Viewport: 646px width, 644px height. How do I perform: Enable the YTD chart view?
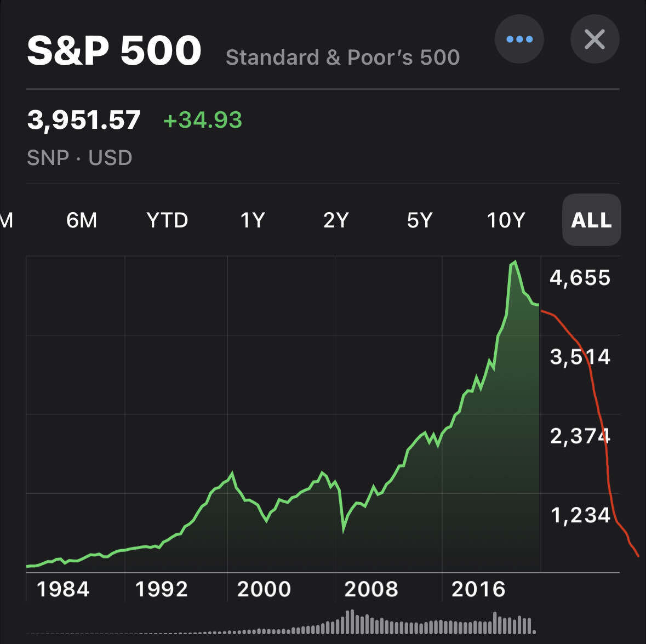(x=168, y=220)
